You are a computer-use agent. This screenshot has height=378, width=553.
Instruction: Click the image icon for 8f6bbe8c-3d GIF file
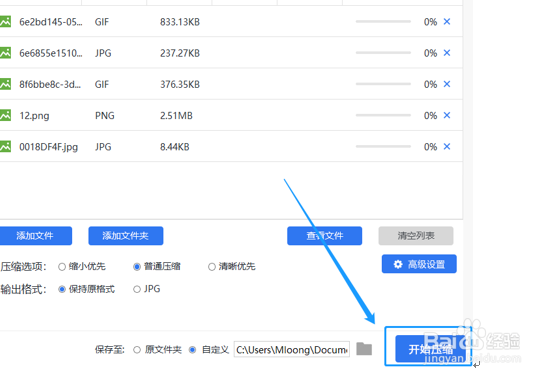(5, 84)
